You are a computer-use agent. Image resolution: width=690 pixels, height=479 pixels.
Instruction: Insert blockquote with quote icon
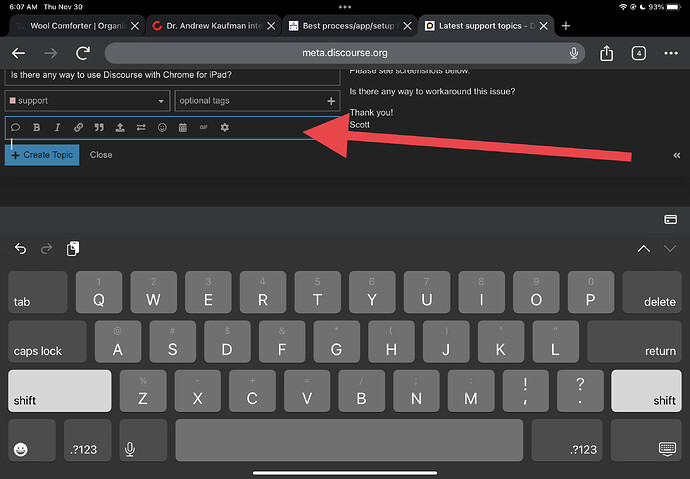(99, 128)
